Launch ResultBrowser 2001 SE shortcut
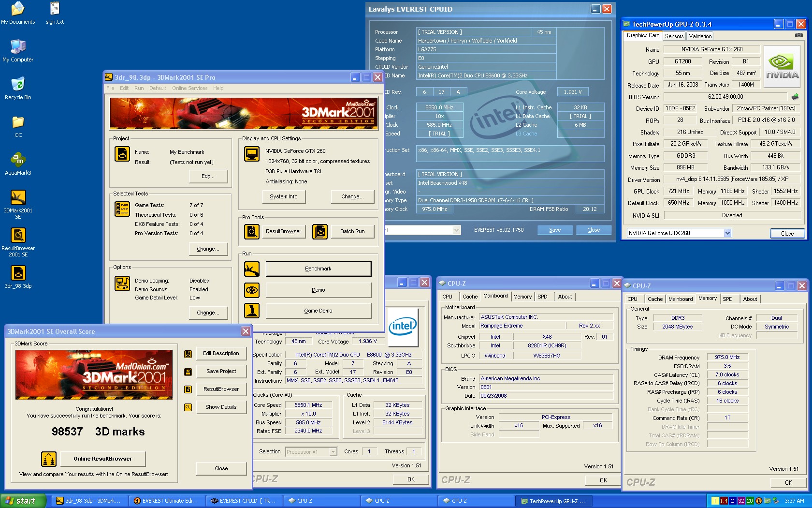Viewport: 812px width, 508px height. [18, 242]
